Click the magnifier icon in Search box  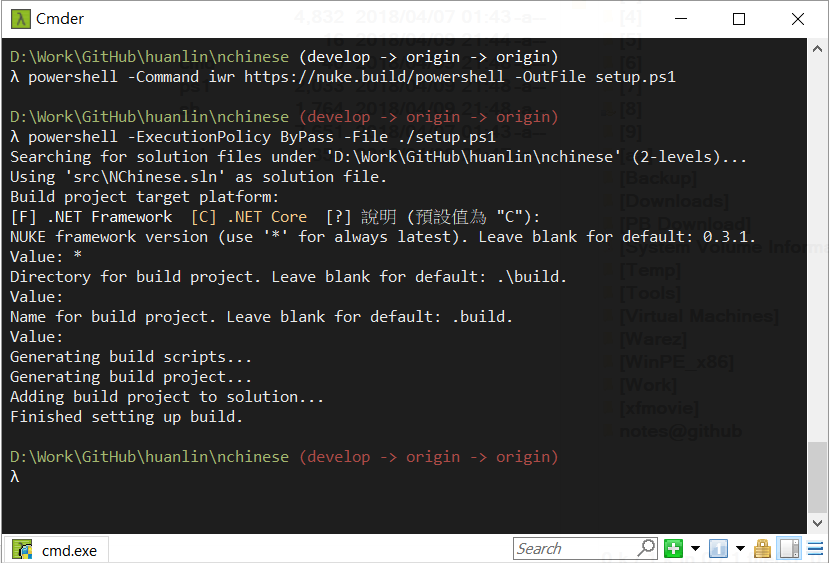[x=646, y=548]
